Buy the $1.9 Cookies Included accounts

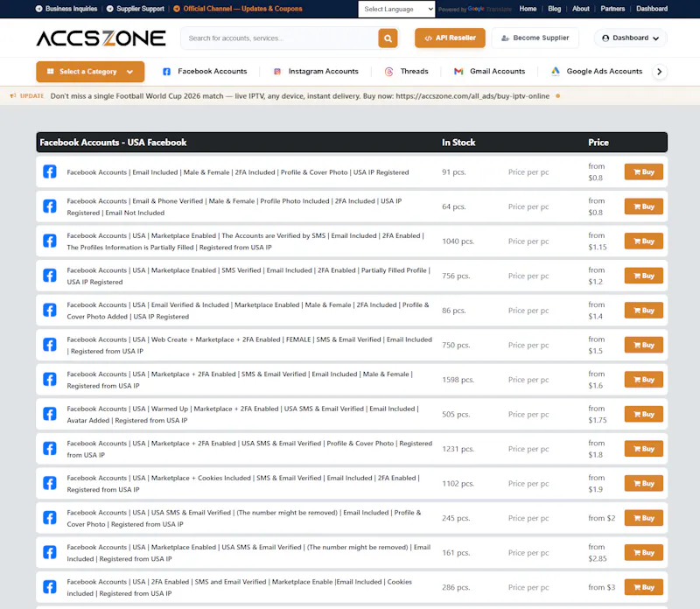point(643,483)
